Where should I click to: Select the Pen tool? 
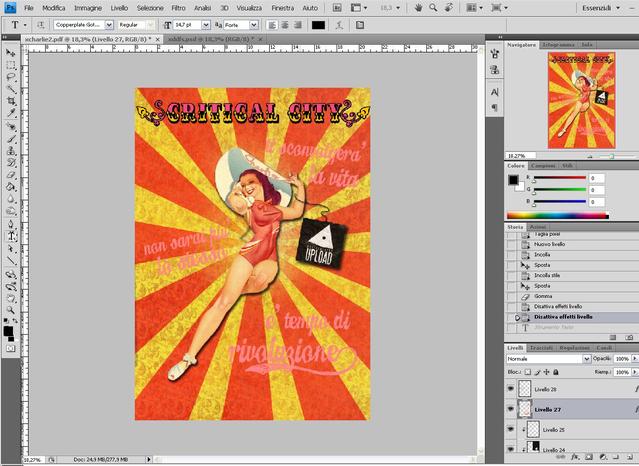click(x=11, y=224)
